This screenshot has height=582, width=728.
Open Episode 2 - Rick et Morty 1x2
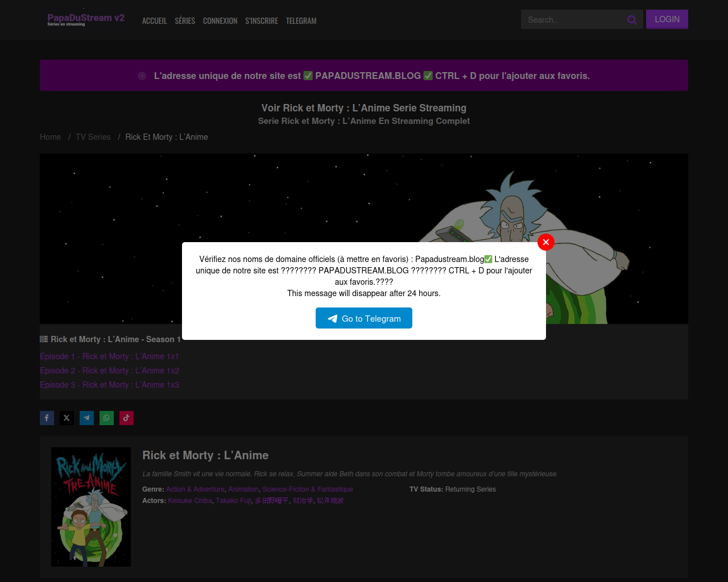pyautogui.click(x=109, y=371)
